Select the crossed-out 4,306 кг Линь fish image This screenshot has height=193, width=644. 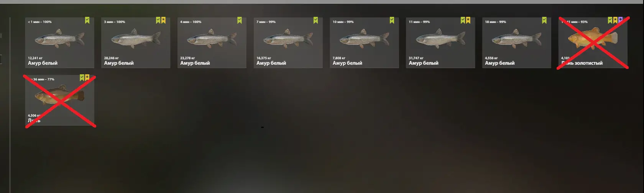59,95
